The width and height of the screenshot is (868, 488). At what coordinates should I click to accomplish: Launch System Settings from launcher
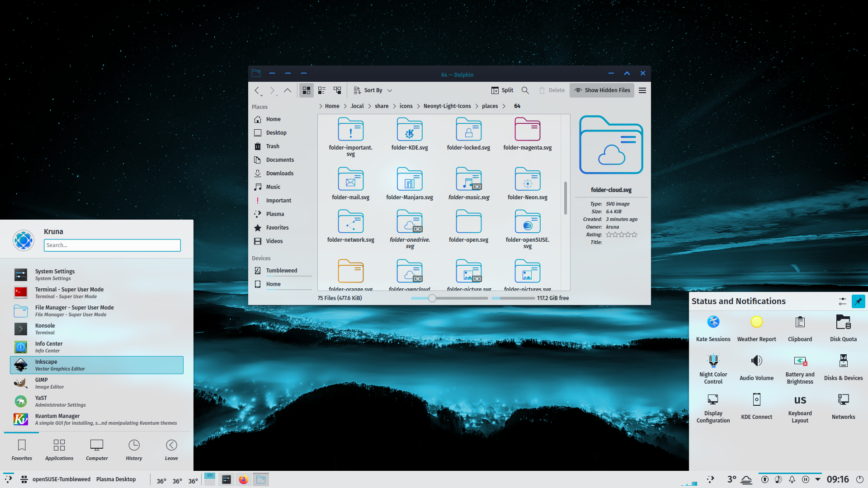point(97,275)
